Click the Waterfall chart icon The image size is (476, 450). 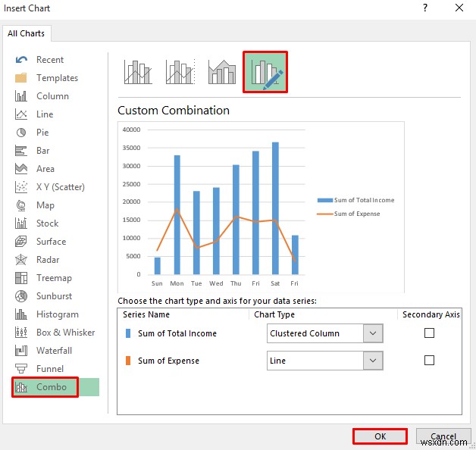[21, 351]
